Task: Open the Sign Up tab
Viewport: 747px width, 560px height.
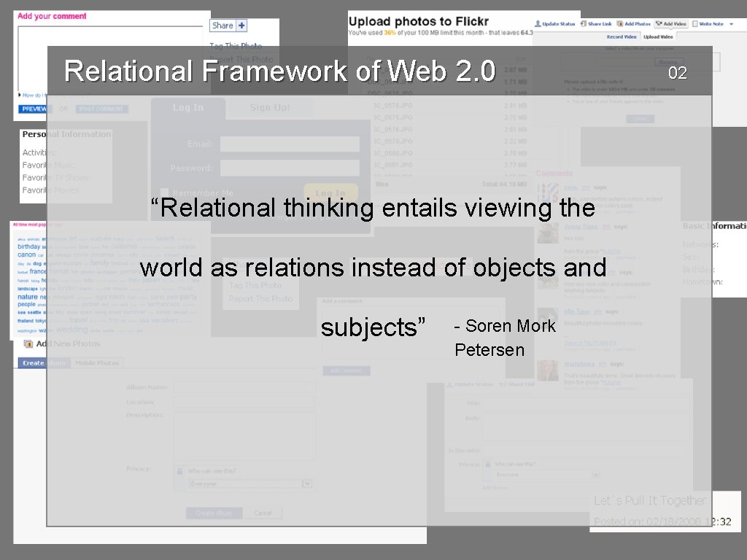Action: [270, 108]
